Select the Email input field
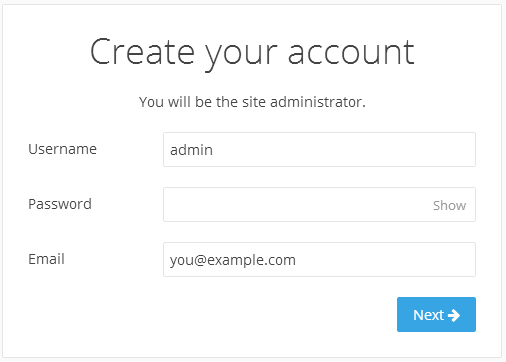The height and width of the screenshot is (362, 506). (x=319, y=259)
